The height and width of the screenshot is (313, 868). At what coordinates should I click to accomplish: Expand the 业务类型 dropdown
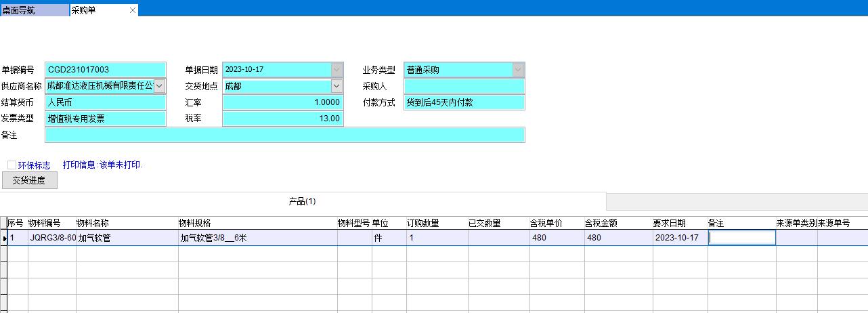click(518, 70)
